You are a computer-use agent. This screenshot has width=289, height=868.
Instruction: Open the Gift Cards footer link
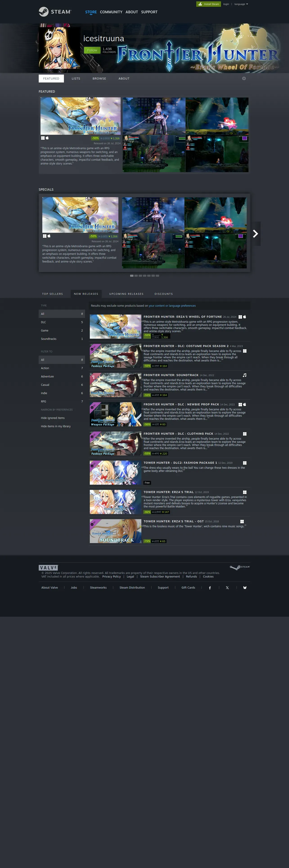click(188, 588)
